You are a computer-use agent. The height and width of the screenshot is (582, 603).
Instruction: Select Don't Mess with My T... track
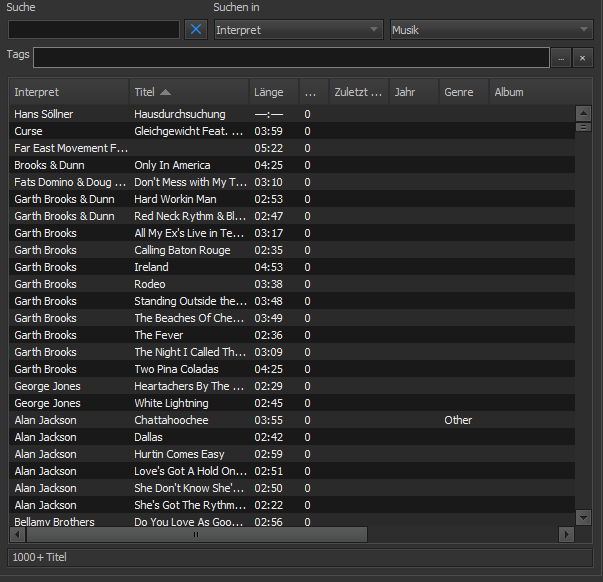[292, 182]
